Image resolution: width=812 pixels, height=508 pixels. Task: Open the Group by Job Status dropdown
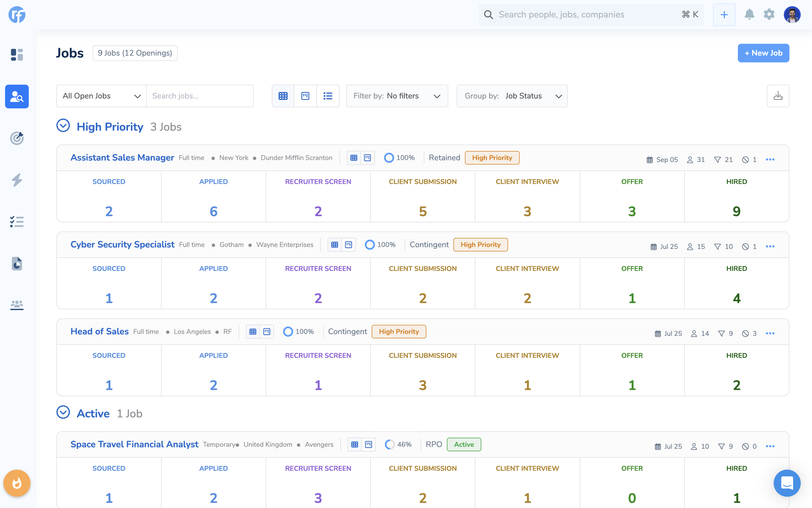pyautogui.click(x=512, y=96)
